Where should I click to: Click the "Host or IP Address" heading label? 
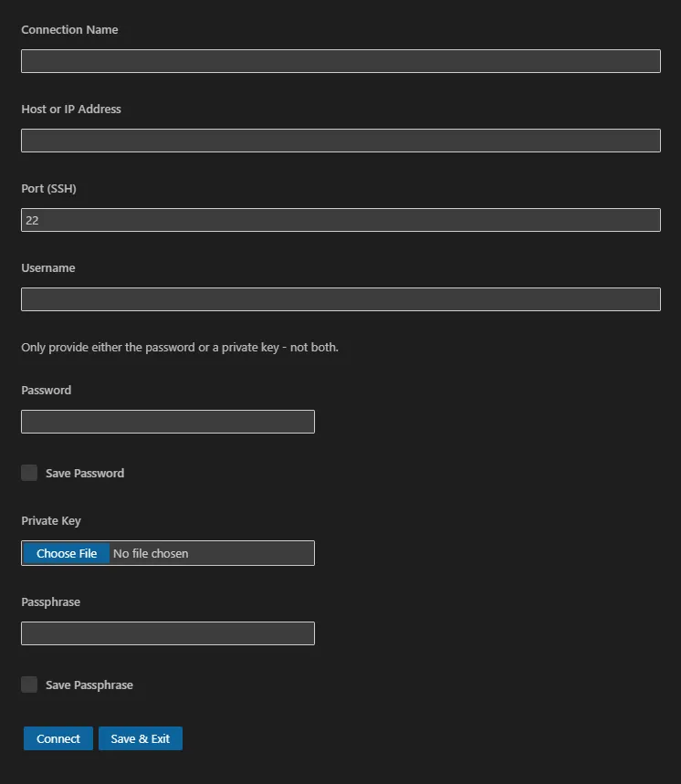coord(71,110)
